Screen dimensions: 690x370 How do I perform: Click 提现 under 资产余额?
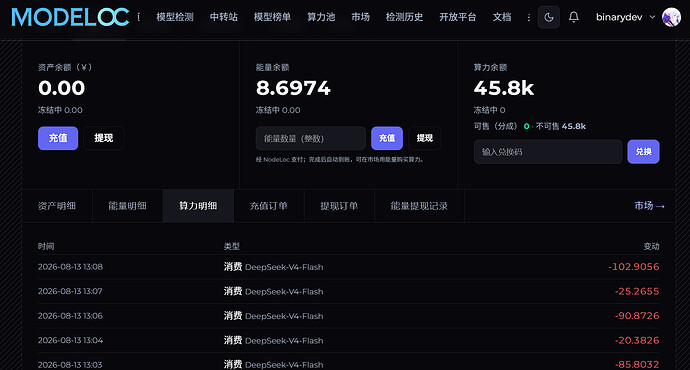[x=103, y=138]
